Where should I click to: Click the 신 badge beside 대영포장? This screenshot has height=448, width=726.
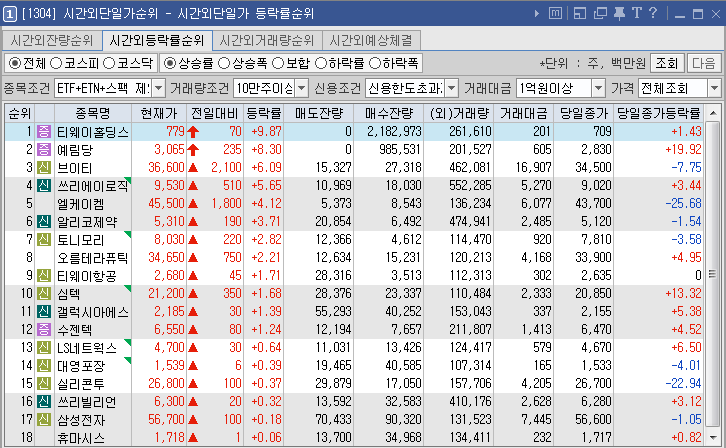[x=44, y=366]
